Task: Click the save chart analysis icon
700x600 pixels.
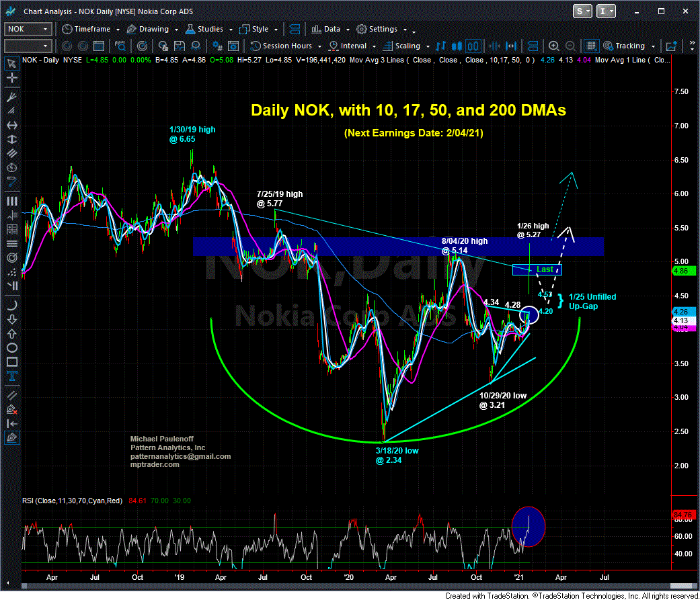Action: [x=180, y=46]
